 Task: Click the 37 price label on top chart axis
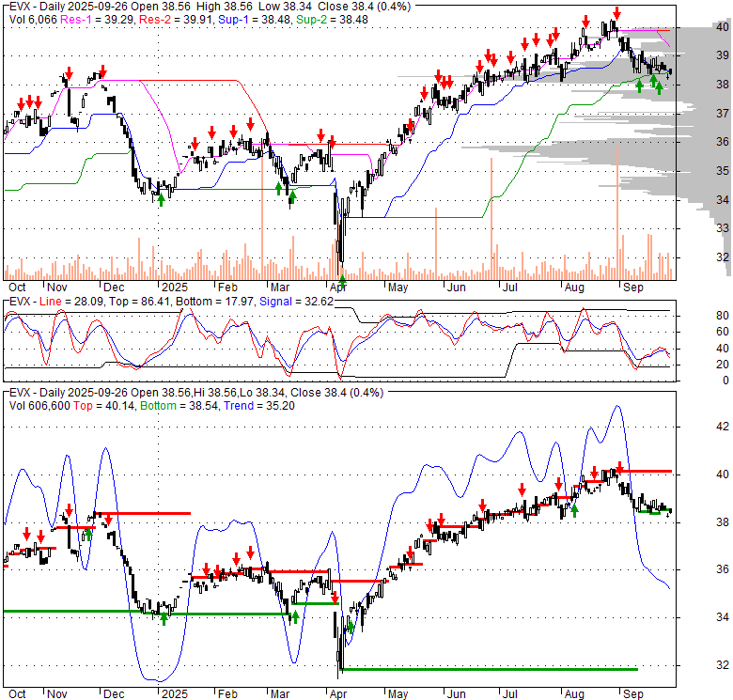(723, 113)
